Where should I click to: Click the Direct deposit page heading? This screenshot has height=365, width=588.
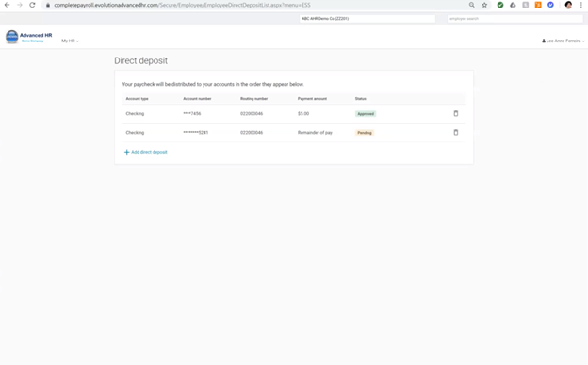pos(141,60)
